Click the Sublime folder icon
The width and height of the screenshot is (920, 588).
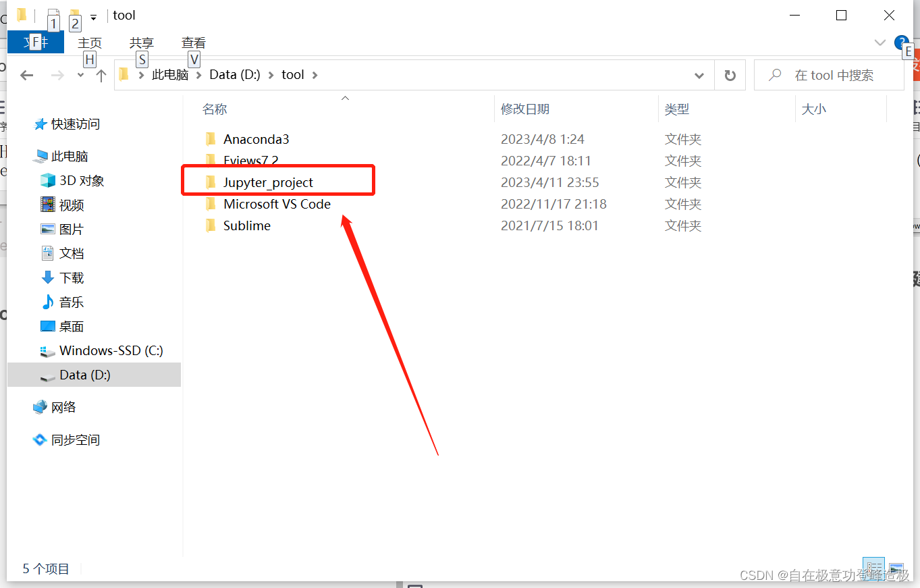pos(210,225)
